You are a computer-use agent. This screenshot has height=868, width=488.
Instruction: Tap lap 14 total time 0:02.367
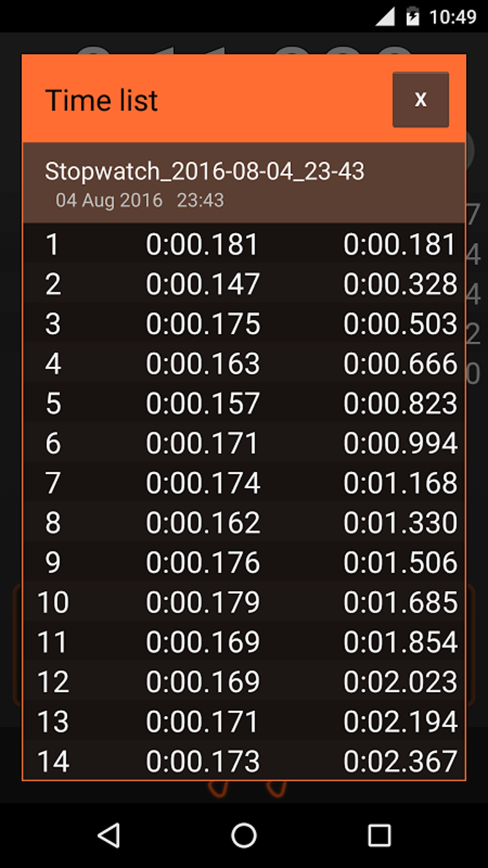pos(400,761)
